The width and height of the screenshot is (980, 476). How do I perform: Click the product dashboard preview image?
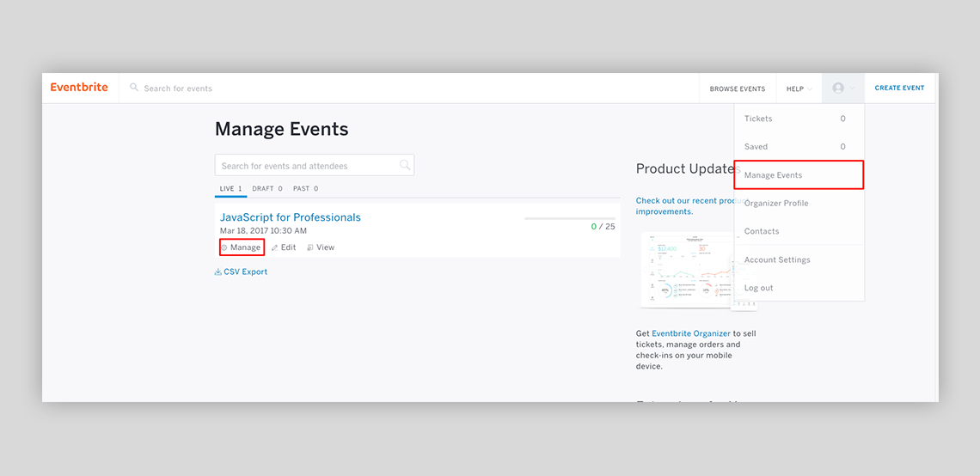pos(697,271)
